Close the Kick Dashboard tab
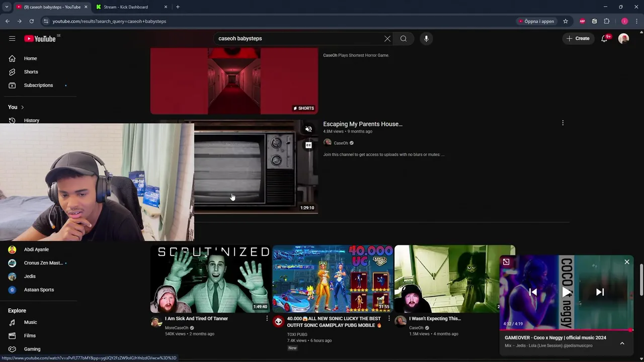The width and height of the screenshot is (644, 362). click(166, 7)
